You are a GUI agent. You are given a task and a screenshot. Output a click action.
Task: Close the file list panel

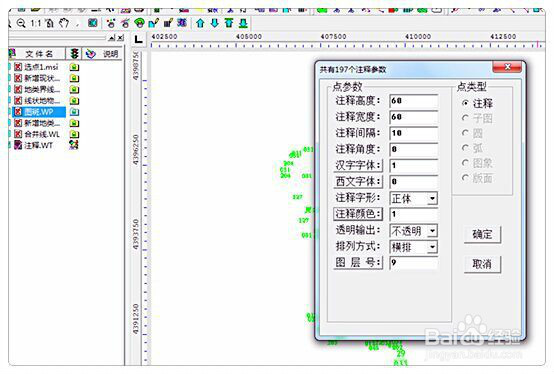[x=121, y=37]
